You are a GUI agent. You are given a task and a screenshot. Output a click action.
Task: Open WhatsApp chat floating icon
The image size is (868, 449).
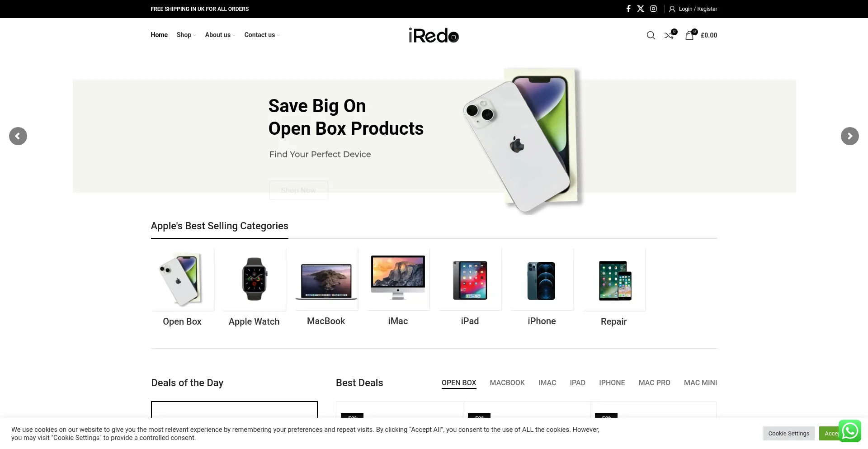click(x=850, y=430)
